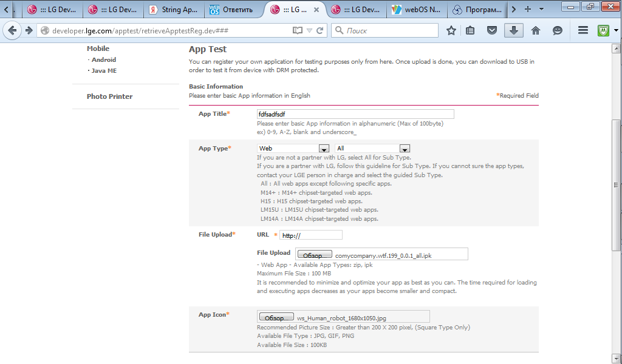Open the address bar history dropdown arrow
This screenshot has height=364, width=622.
309,30
